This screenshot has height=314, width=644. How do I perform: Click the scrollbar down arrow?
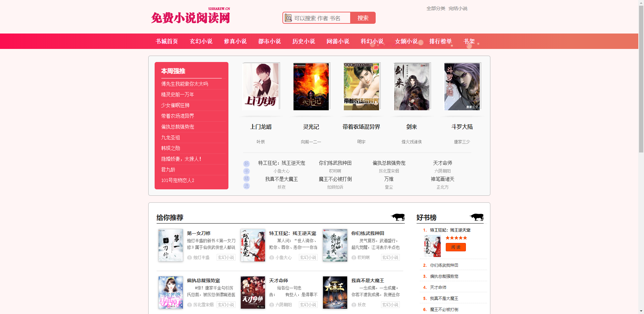tap(641, 311)
